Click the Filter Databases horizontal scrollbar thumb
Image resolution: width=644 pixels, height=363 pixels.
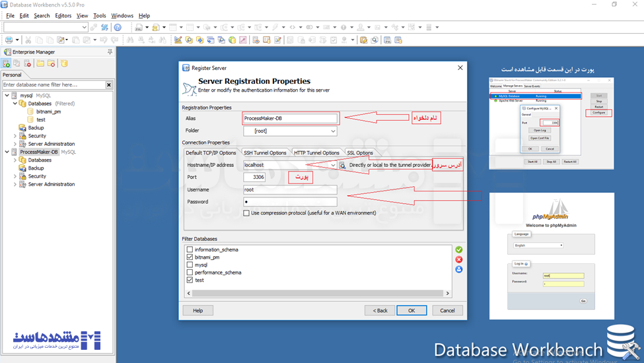318,293
